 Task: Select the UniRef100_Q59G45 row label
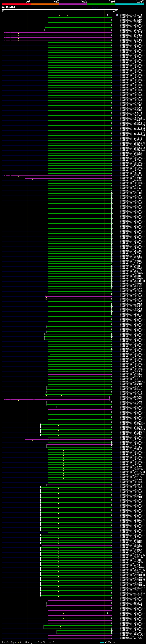point(131,271)
